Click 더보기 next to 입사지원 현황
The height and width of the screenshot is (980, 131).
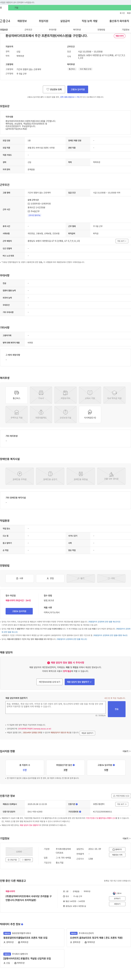(126, 751)
